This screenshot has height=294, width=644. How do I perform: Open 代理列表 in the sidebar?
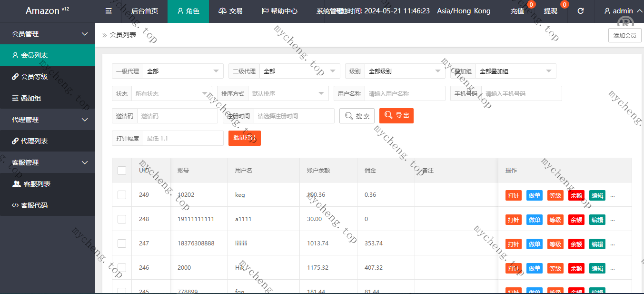point(34,141)
